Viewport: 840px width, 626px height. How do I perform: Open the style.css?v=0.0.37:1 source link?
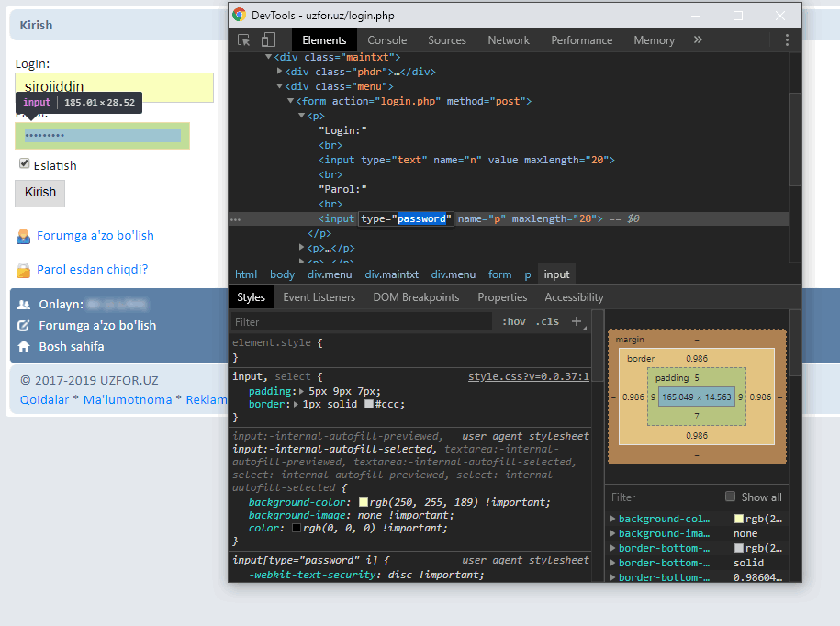528,376
